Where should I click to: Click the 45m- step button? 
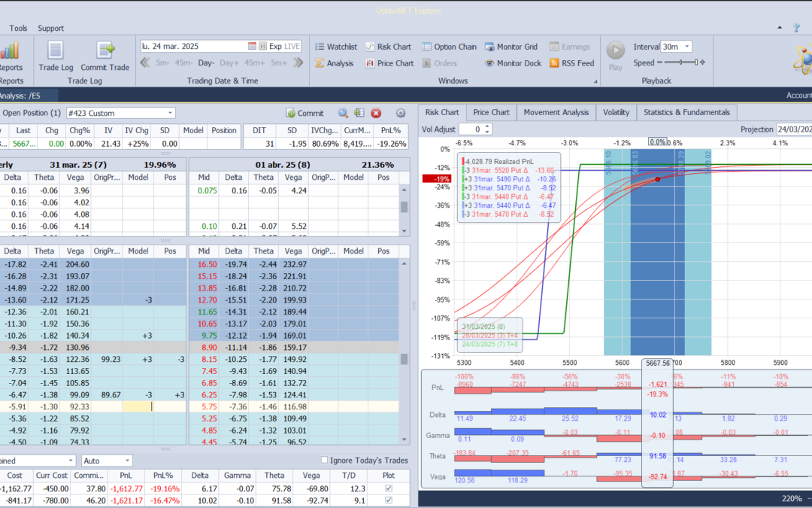coord(183,62)
